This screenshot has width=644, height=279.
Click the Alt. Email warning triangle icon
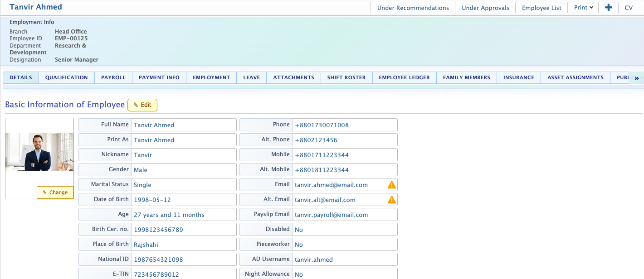pos(392,200)
